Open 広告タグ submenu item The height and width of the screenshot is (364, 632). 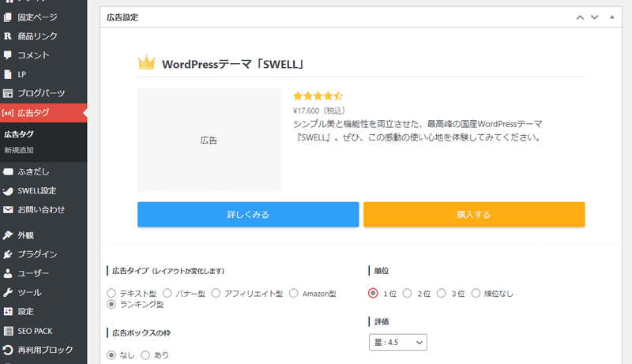[x=19, y=134]
